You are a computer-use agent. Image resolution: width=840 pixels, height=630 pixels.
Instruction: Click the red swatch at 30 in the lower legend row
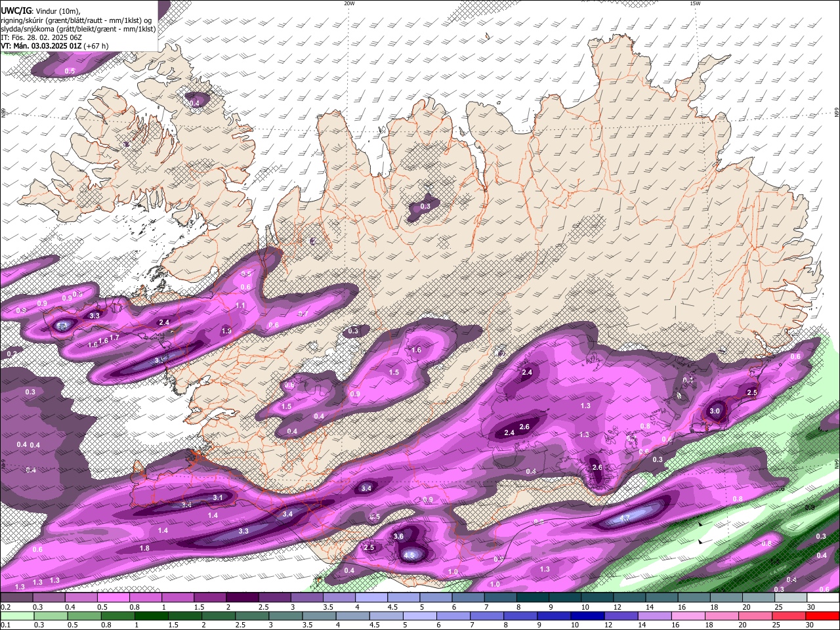click(x=822, y=616)
